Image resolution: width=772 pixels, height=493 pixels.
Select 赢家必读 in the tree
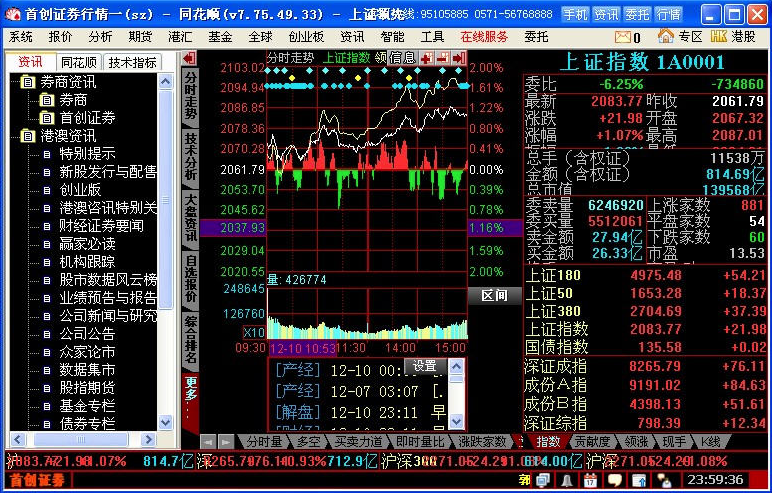[x=87, y=244]
